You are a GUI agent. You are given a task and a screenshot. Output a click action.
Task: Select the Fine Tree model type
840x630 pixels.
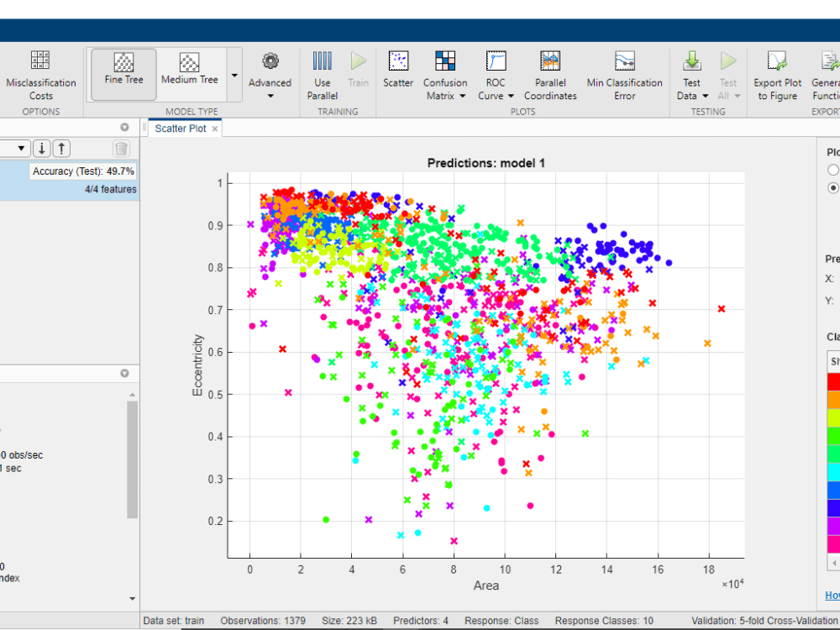[122, 74]
